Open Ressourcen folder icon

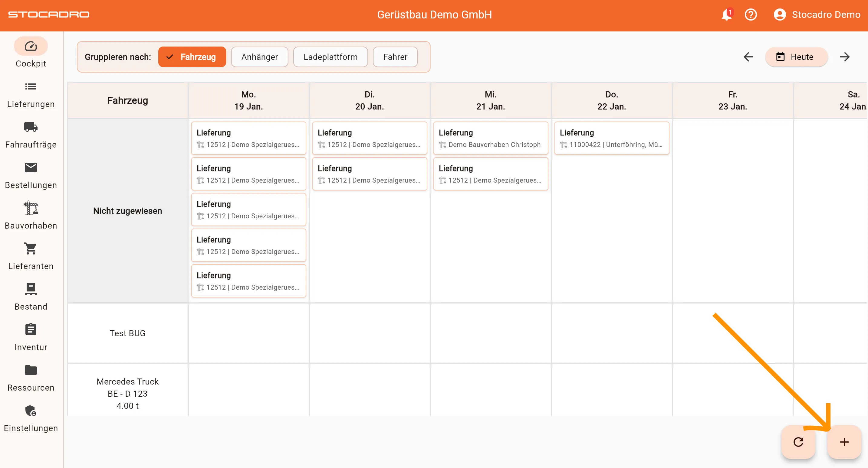pos(31,370)
